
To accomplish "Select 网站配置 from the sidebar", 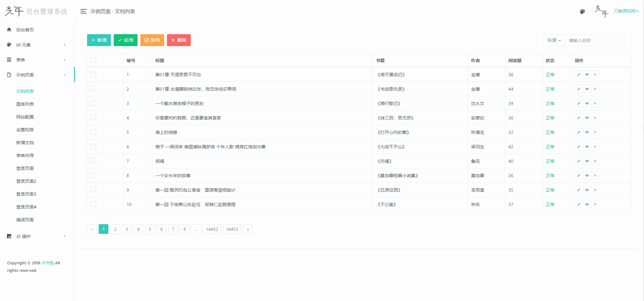I will [25, 117].
